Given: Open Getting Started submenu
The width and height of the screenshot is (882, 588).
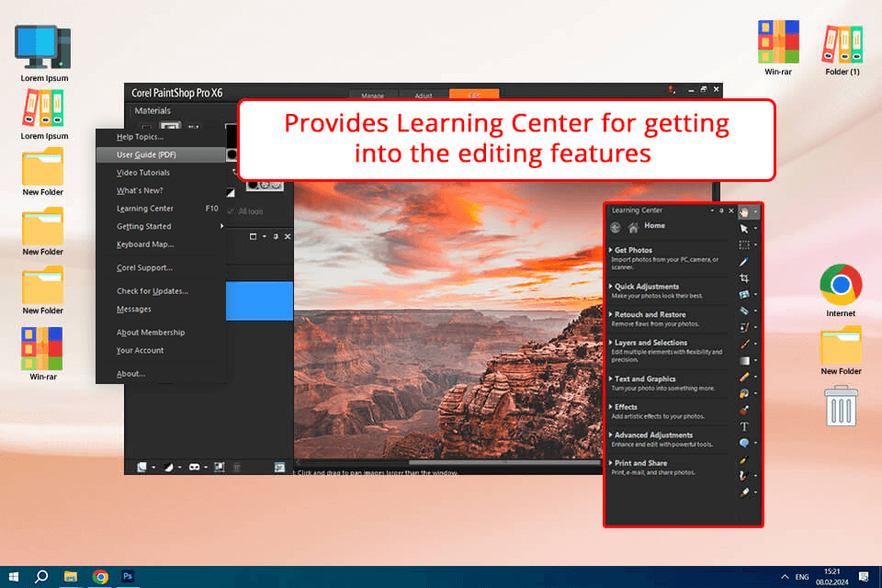Looking at the screenshot, I should [161, 226].
